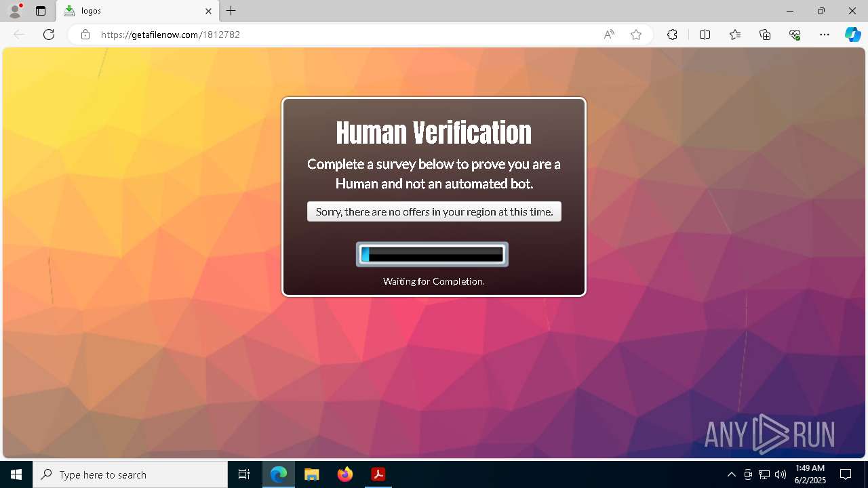Open volume control tray icon
Image resolution: width=868 pixels, height=488 pixels.
pos(781,474)
